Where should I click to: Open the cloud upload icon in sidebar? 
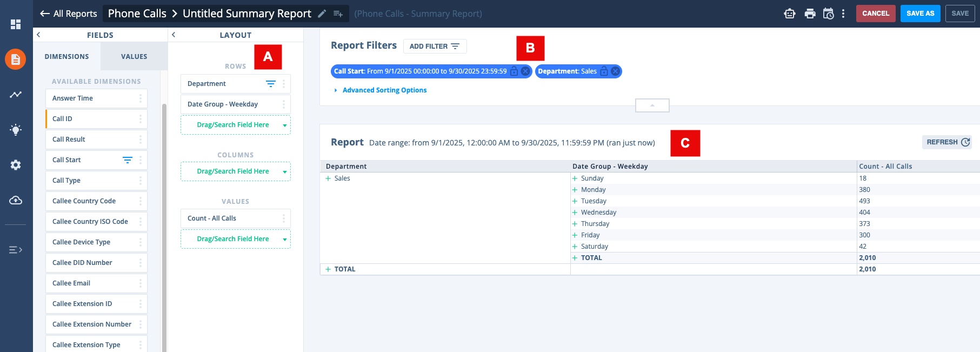coord(16,200)
